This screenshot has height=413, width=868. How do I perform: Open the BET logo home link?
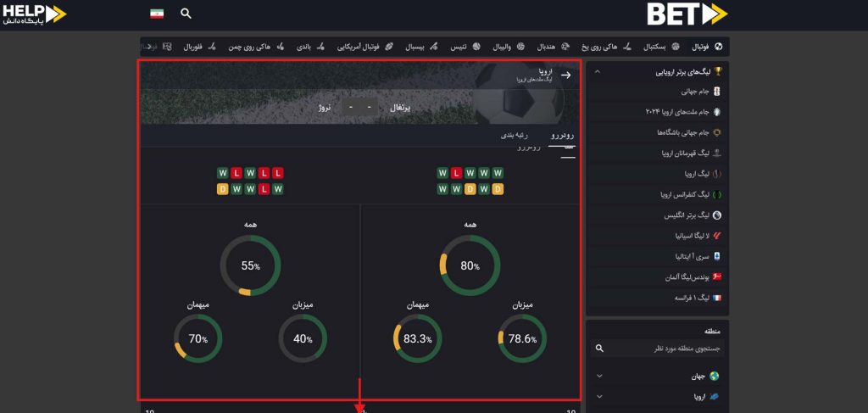(687, 14)
